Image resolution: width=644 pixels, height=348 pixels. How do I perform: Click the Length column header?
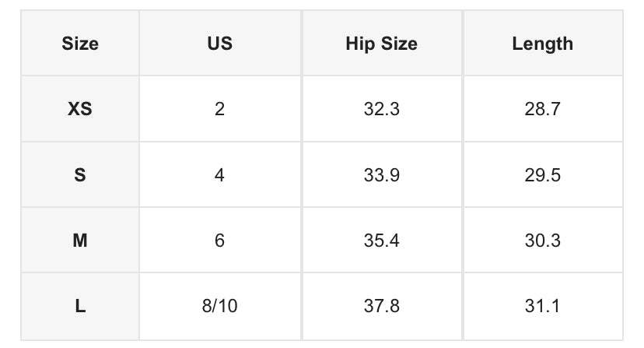point(542,44)
